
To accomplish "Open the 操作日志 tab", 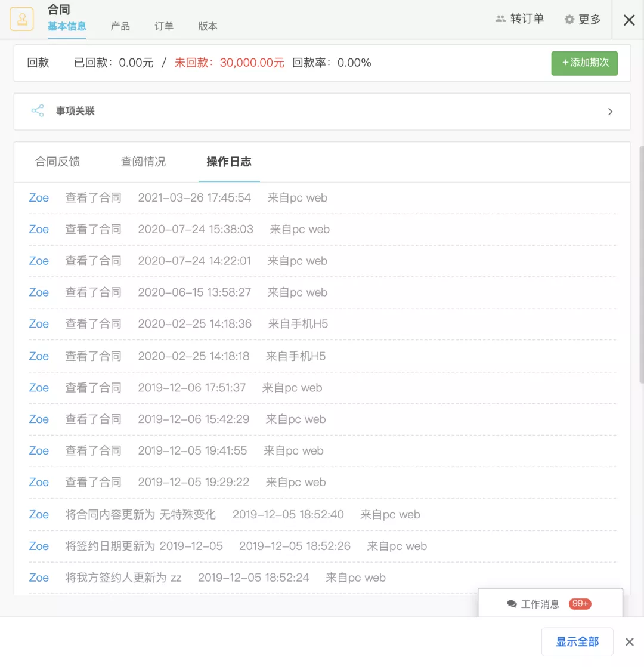I will pyautogui.click(x=229, y=162).
